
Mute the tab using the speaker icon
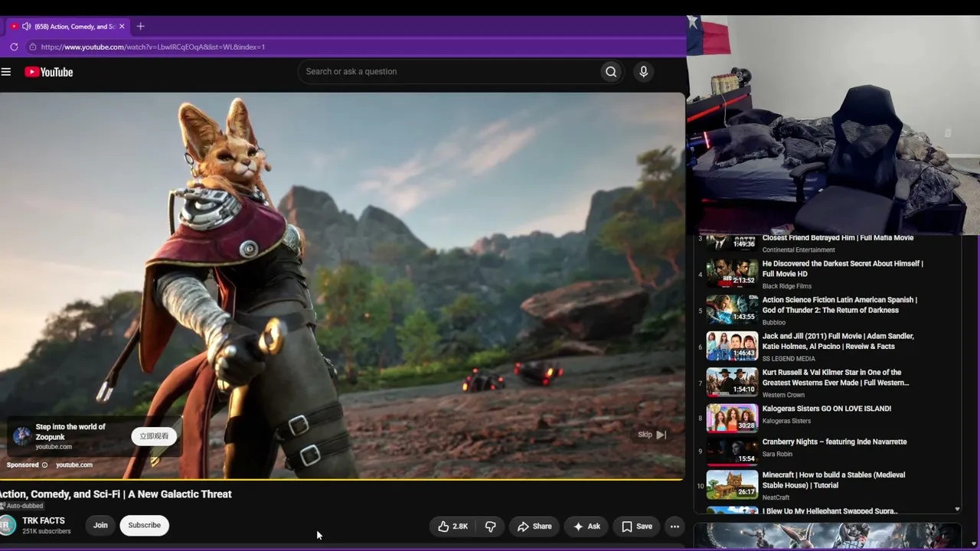point(26,26)
